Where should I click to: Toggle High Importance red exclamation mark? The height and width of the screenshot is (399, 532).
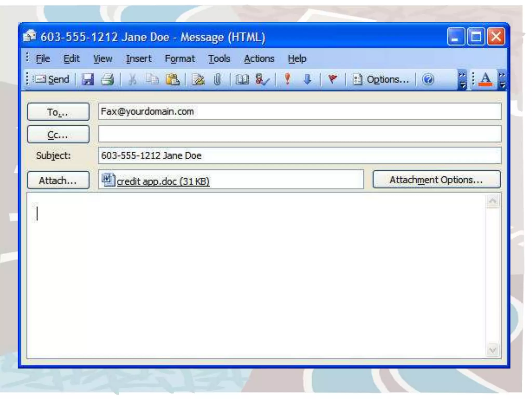pyautogui.click(x=287, y=79)
